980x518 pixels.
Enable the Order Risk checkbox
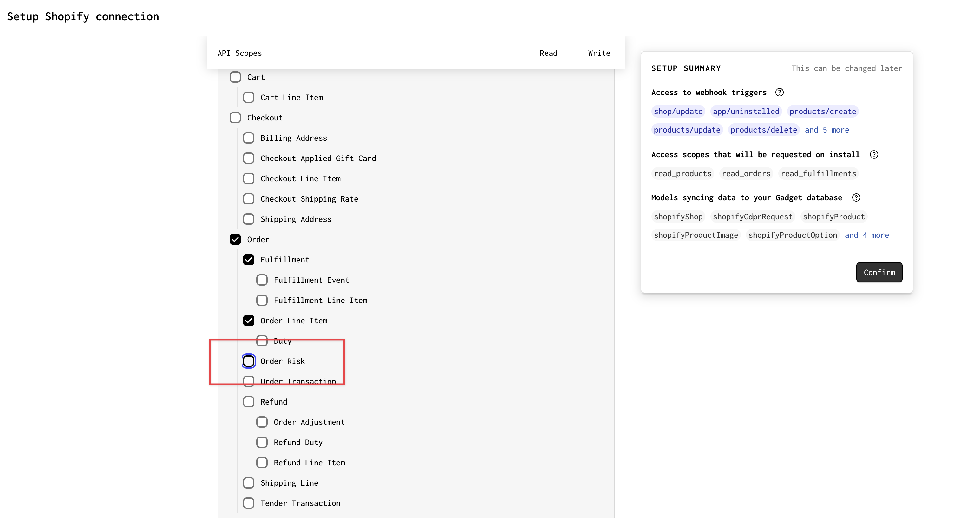[x=248, y=361]
